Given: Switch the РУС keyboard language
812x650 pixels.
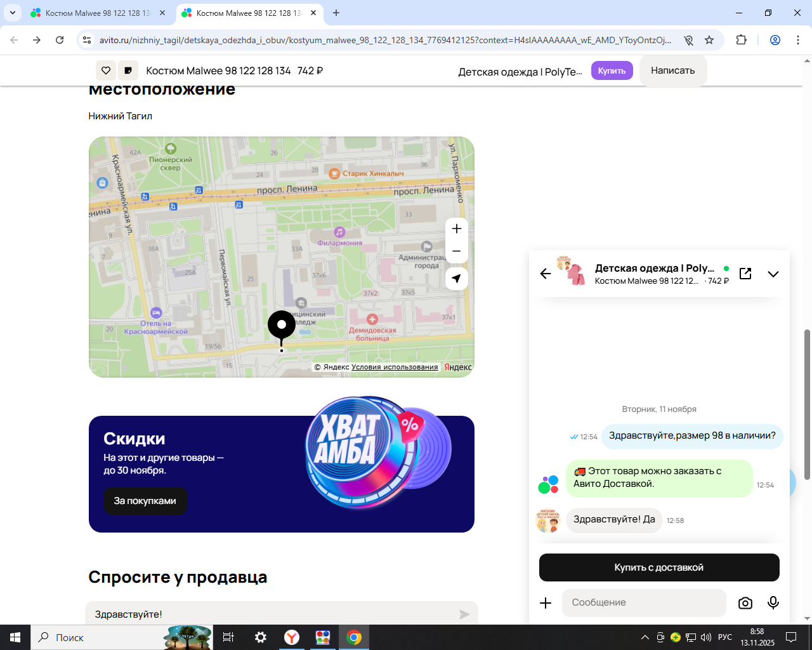Looking at the screenshot, I should [725, 637].
